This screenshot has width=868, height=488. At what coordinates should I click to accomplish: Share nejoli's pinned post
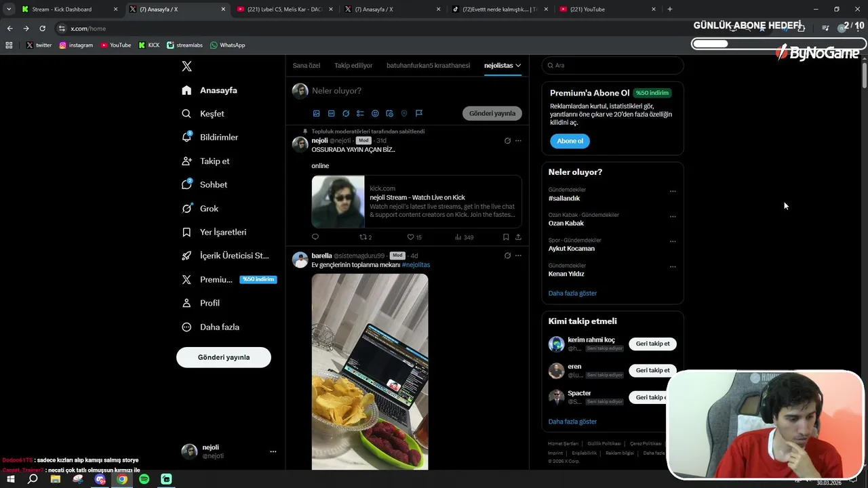(518, 237)
